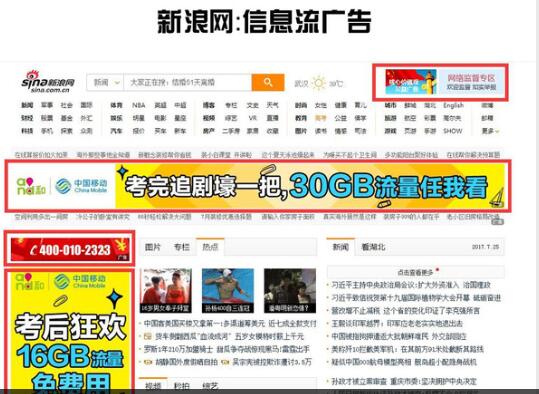Open the 财经 navigation link

pyautogui.click(x=27, y=118)
